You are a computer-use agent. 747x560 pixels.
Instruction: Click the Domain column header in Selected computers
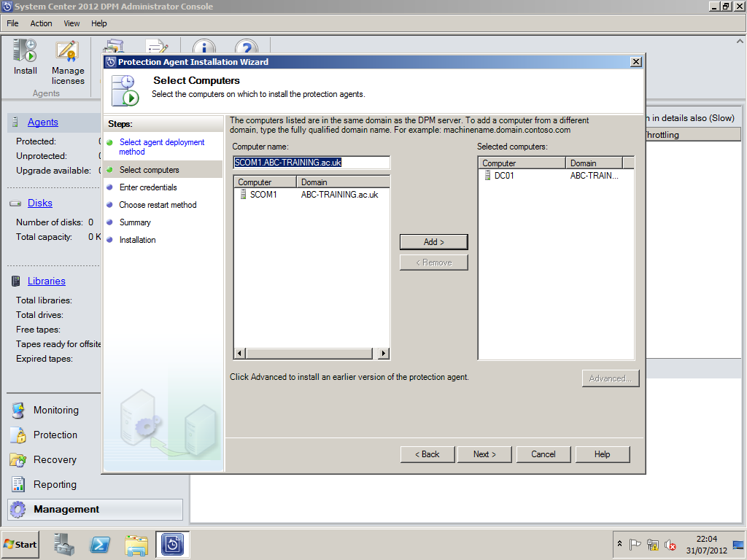pyautogui.click(x=594, y=163)
